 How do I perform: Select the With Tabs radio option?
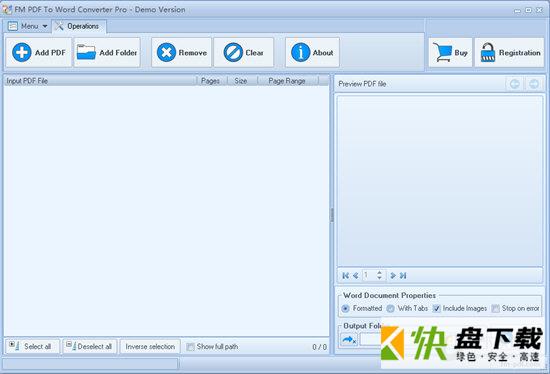point(390,308)
